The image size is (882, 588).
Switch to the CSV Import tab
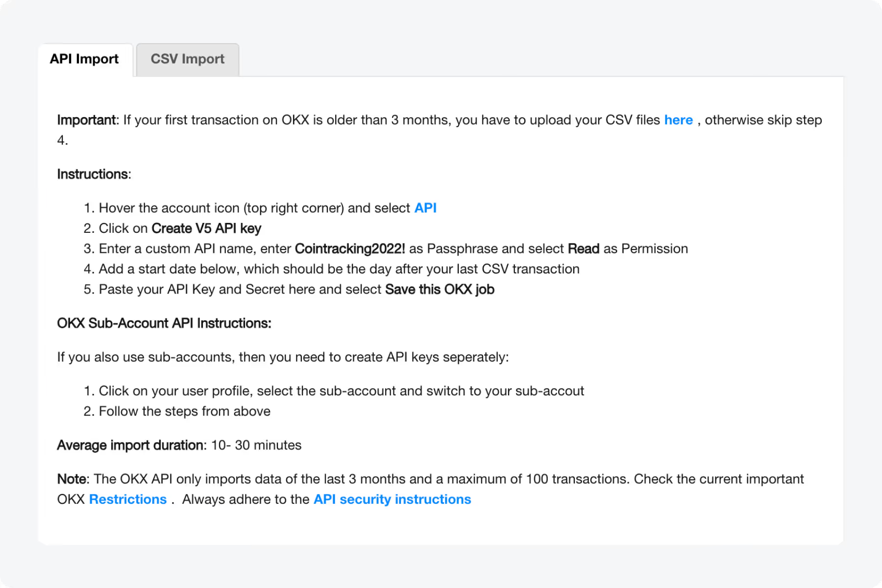pyautogui.click(x=187, y=59)
